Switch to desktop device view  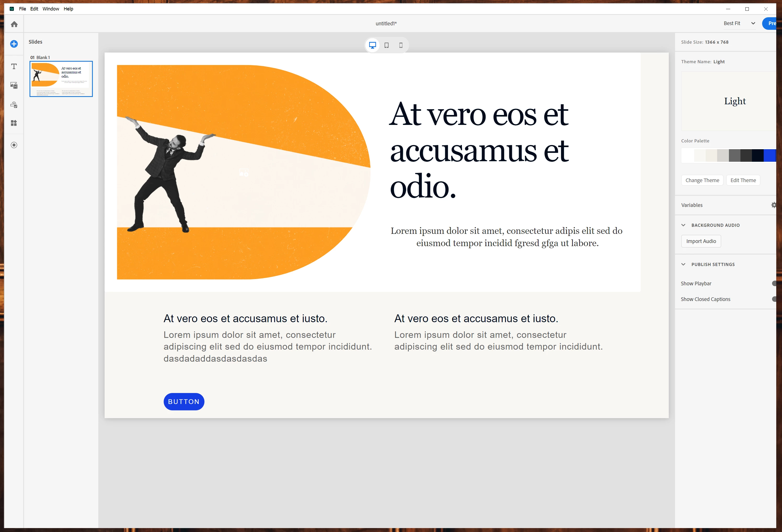(373, 45)
